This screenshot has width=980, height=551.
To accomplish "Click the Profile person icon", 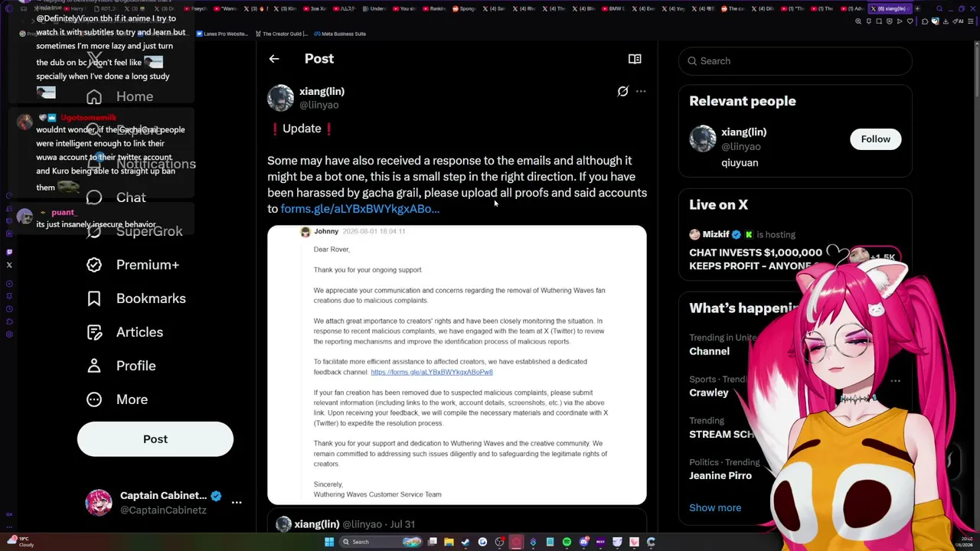I will pyautogui.click(x=94, y=366).
